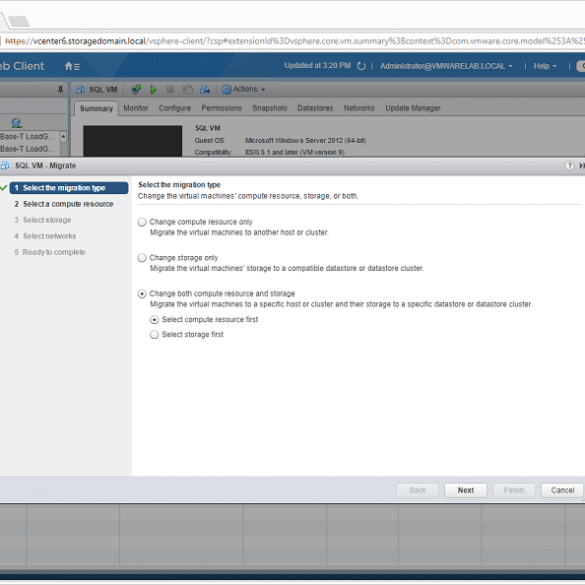
Task: Open the Migrate dialog help question mark
Action: [x=569, y=165]
